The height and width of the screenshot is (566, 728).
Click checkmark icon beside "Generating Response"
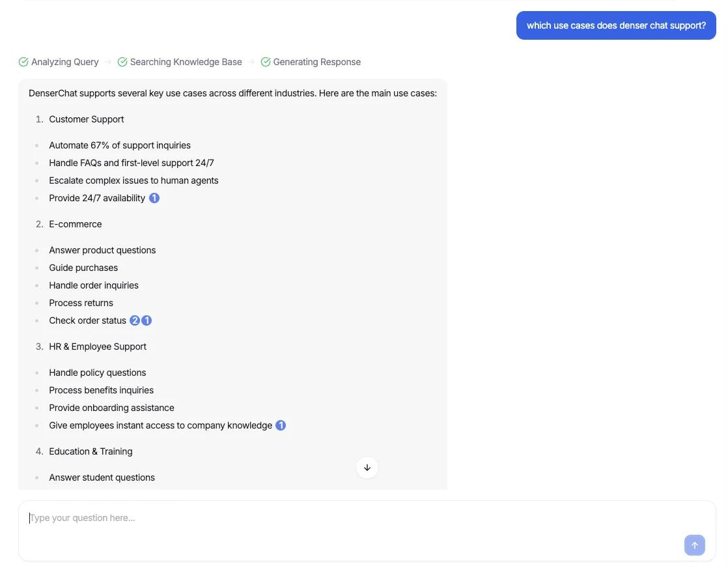[265, 61]
